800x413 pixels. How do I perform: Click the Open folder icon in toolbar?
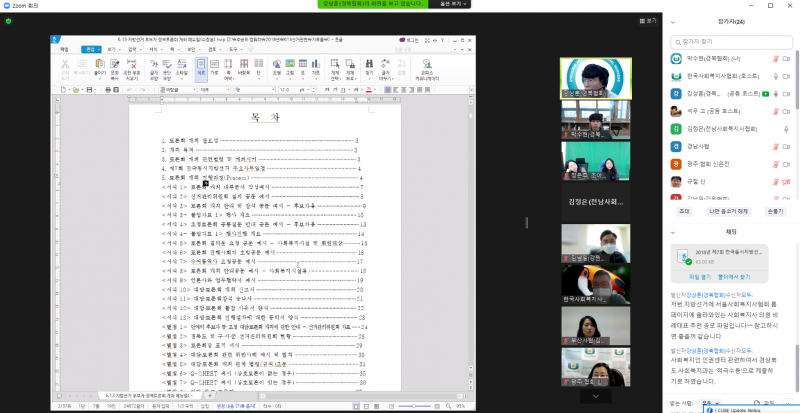coord(76,90)
